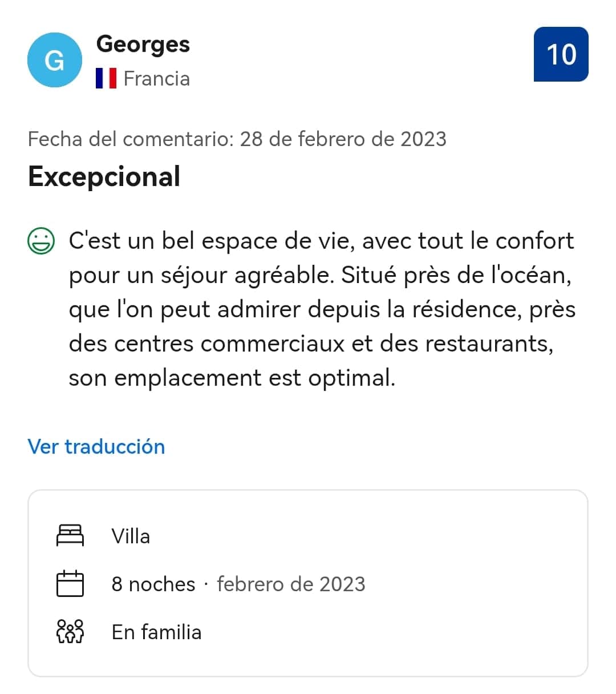Click the Excepcional review title

tap(104, 176)
